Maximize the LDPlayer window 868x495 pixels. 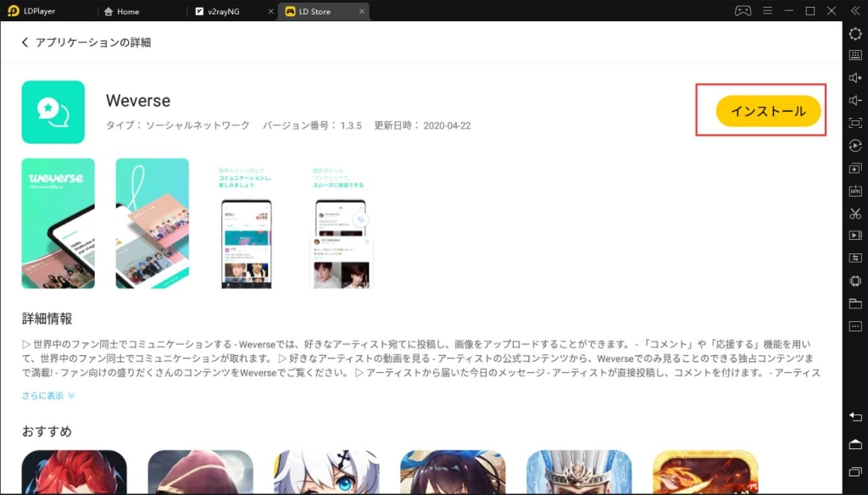click(x=810, y=10)
